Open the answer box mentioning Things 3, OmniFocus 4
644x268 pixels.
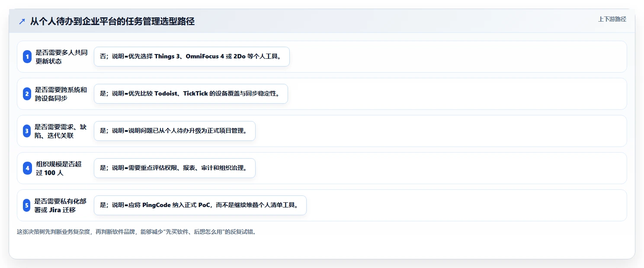pyautogui.click(x=192, y=57)
